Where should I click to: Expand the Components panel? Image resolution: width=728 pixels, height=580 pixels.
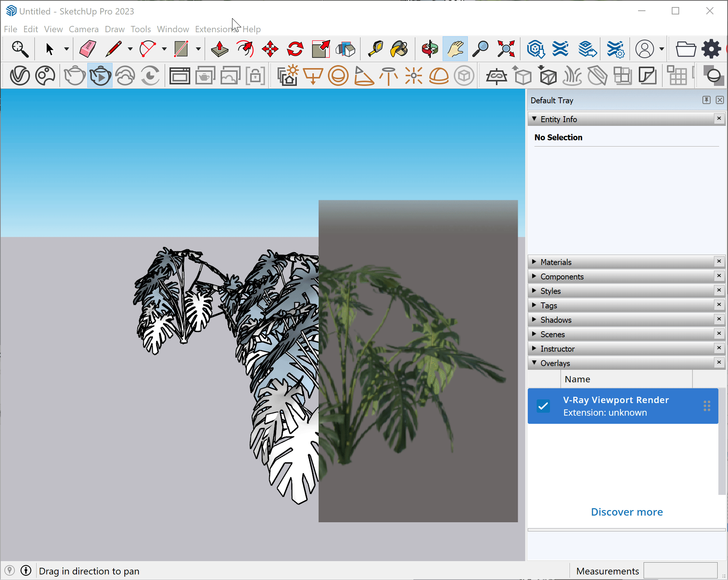click(534, 276)
